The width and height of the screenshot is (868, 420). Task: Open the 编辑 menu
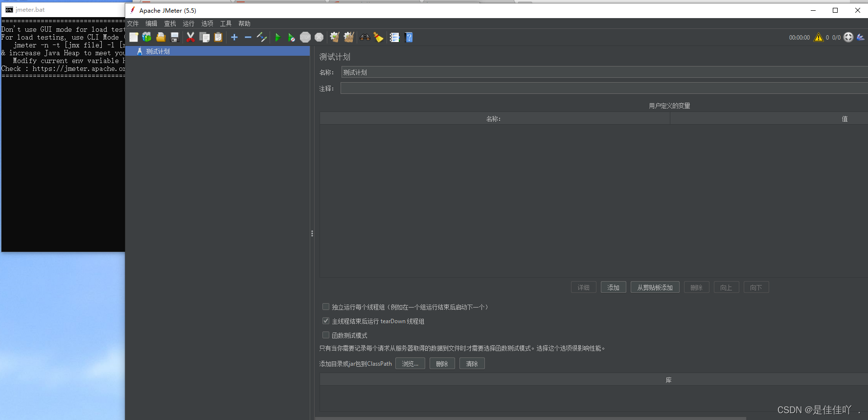152,23
